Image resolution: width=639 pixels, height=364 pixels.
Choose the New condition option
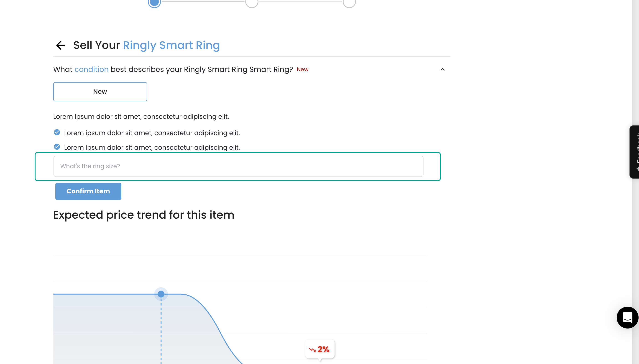point(100,91)
